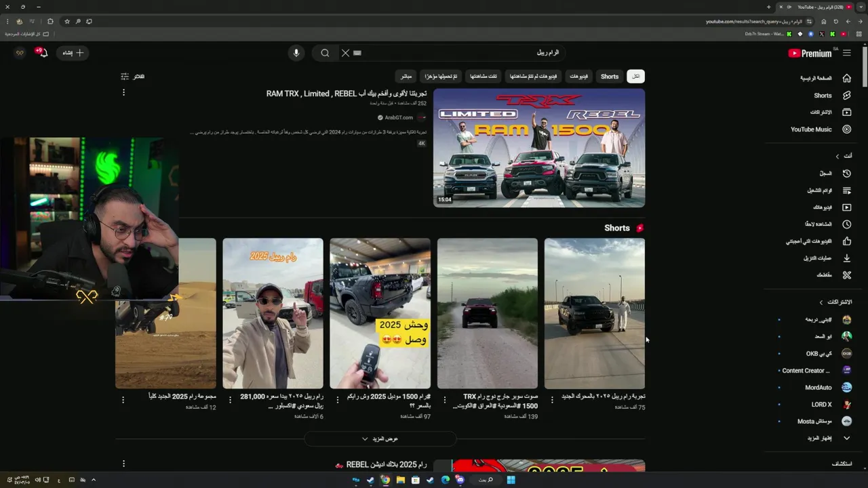Click the Chrome address bar URL

coord(753,22)
